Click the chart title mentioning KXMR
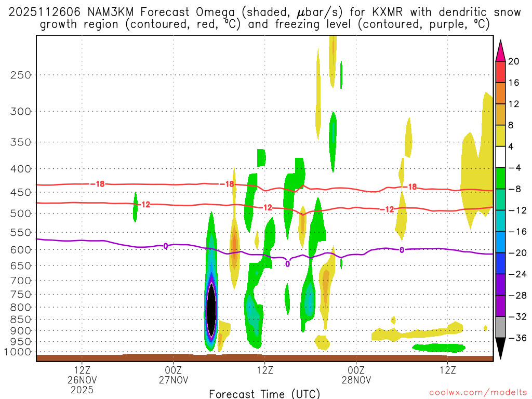Screen dimensions: 532x399 pyautogui.click(x=264, y=18)
